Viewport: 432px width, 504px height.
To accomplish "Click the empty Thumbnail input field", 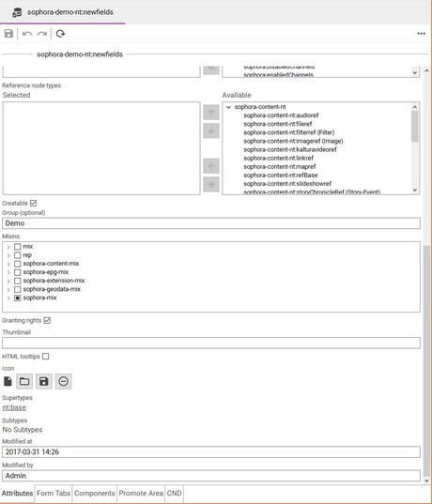I will tap(211, 343).
